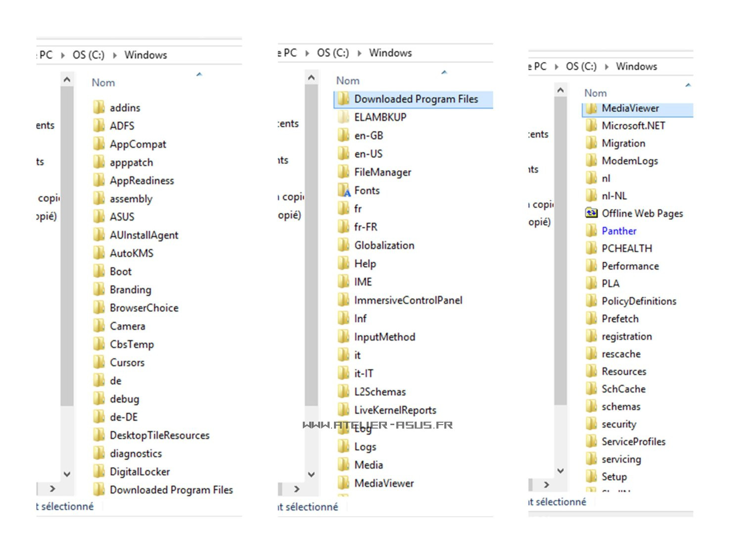
Task: Click Nom column header in right pane
Action: click(x=595, y=93)
